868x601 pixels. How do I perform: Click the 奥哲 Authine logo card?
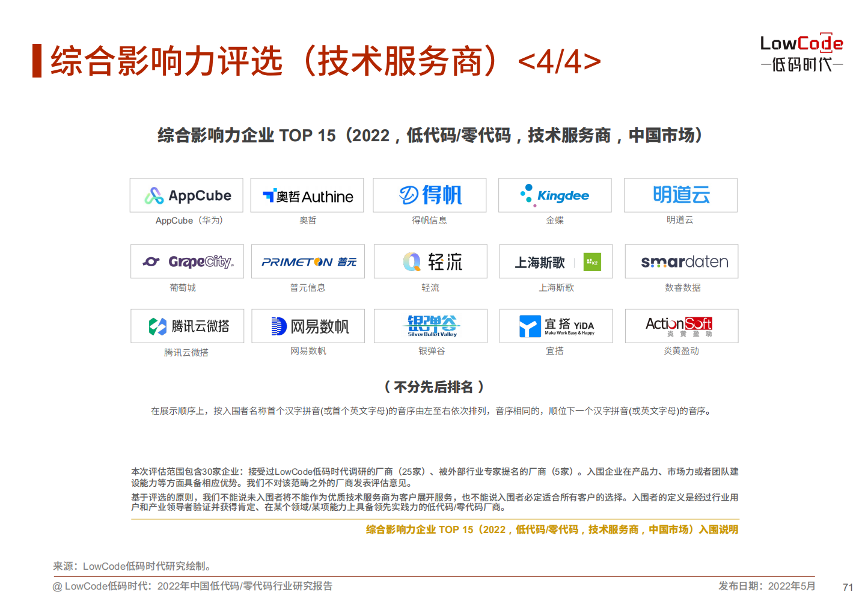pos(307,195)
